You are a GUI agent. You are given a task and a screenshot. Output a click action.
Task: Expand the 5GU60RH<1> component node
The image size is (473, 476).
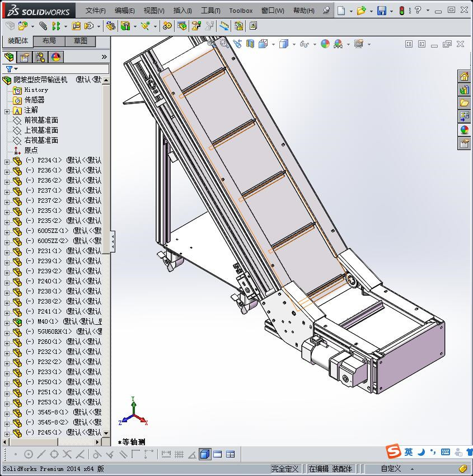click(7, 333)
